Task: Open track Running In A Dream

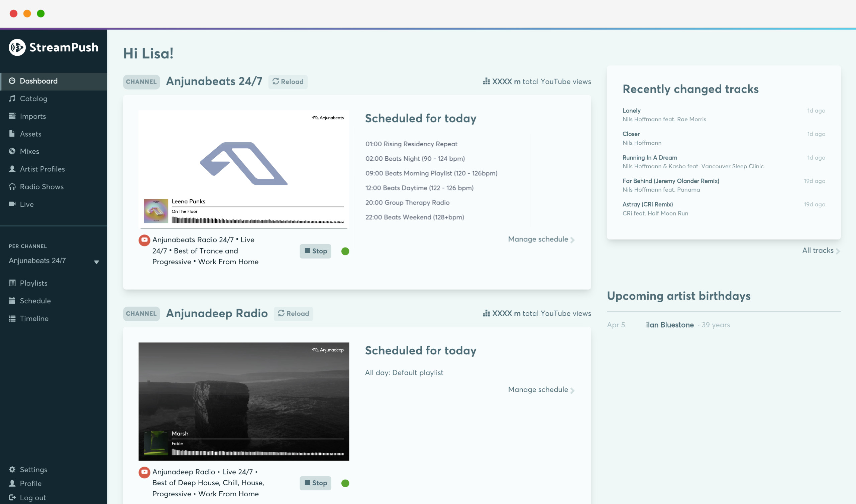Action: click(x=649, y=158)
